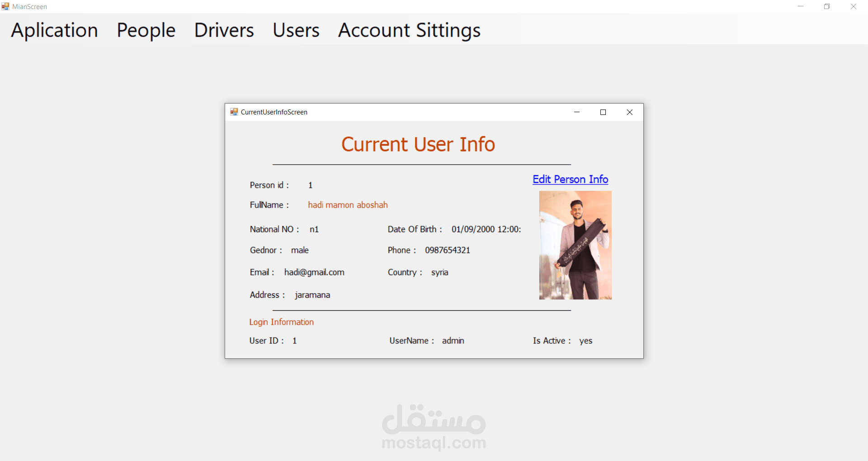Minimize the CurrentUserInfoScreen dialog
Viewport: 868px width, 461px height.
click(x=577, y=112)
